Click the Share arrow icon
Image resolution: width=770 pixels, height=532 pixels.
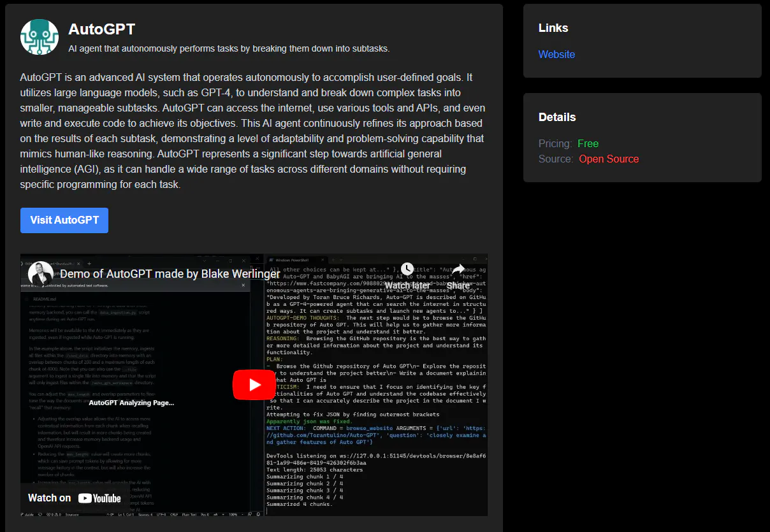click(x=458, y=270)
